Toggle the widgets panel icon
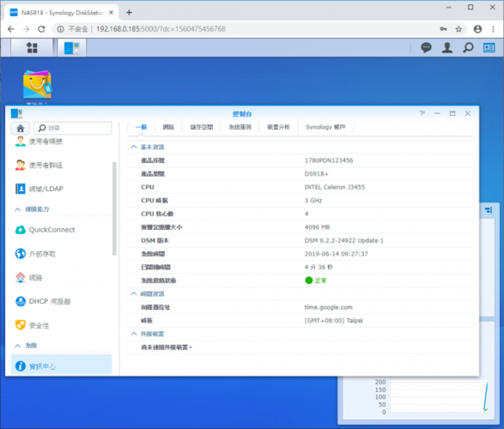 pyautogui.click(x=489, y=48)
